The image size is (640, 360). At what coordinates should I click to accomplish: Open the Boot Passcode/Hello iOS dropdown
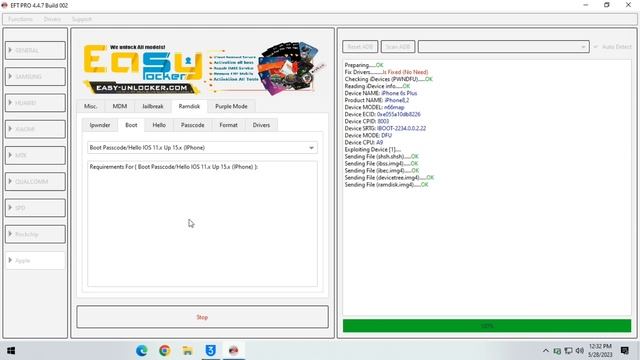[202, 148]
